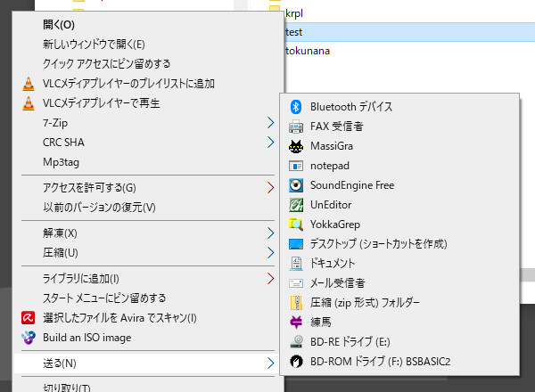Image resolution: width=535 pixels, height=392 pixels.
Task: Click the red Avira scan icon
Action: pyautogui.click(x=28, y=318)
